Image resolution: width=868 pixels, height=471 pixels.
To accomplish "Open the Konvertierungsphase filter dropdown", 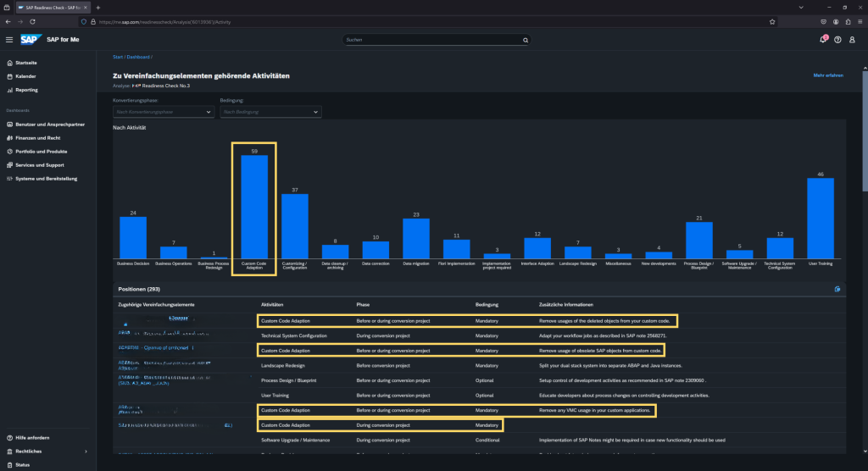I will [164, 112].
